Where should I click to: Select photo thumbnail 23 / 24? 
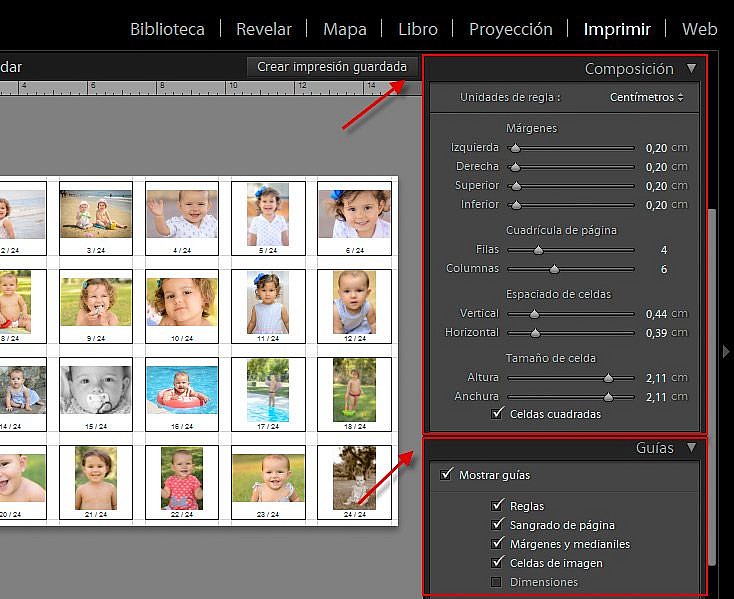point(268,482)
